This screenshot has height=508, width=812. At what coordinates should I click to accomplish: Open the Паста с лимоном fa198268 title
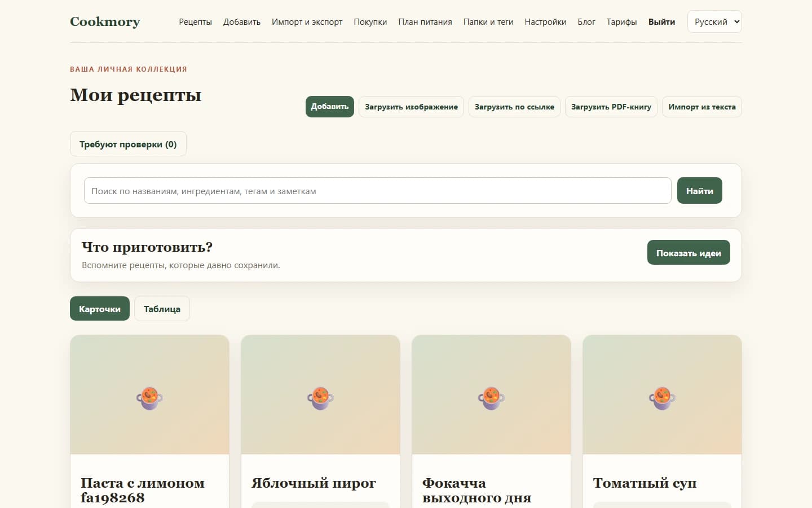click(143, 490)
